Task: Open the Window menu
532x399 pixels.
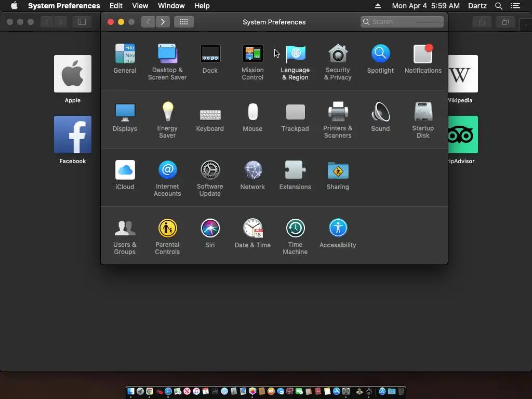Action: (171, 6)
